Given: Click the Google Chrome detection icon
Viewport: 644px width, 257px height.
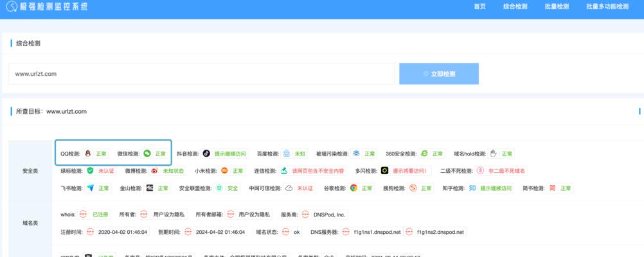Looking at the screenshot, I should tap(353, 188).
